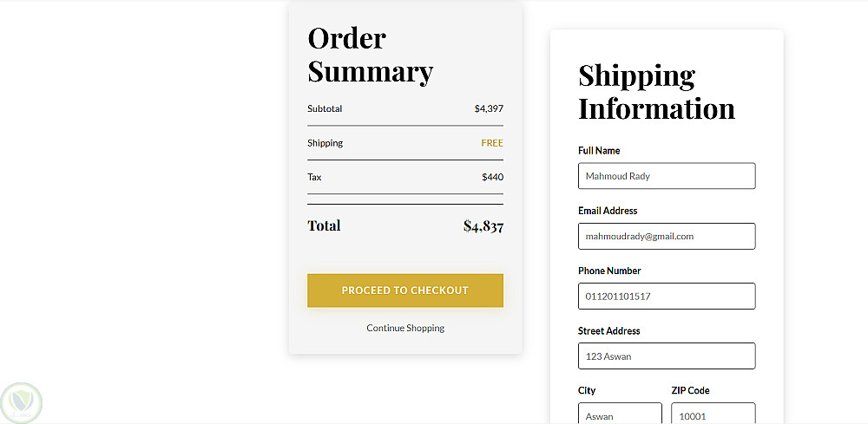Click the FREE shipping value
The height and width of the screenshot is (424, 868).
(492, 143)
